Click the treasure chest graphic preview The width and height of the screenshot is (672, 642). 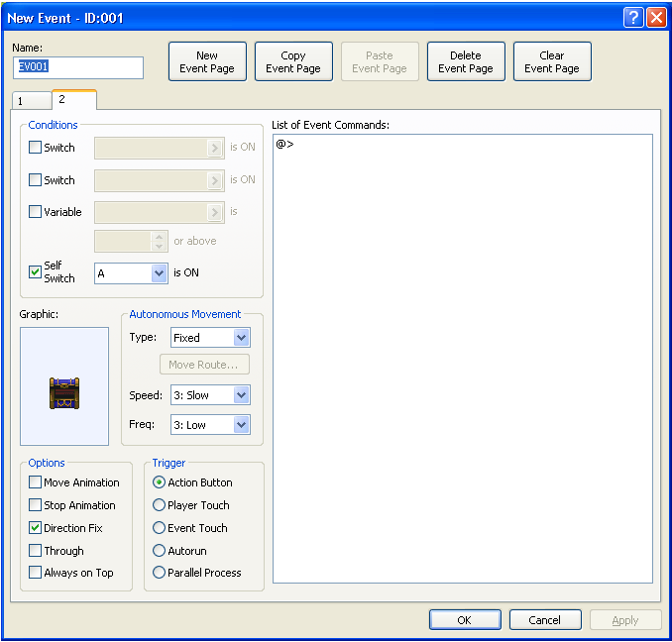point(64,392)
